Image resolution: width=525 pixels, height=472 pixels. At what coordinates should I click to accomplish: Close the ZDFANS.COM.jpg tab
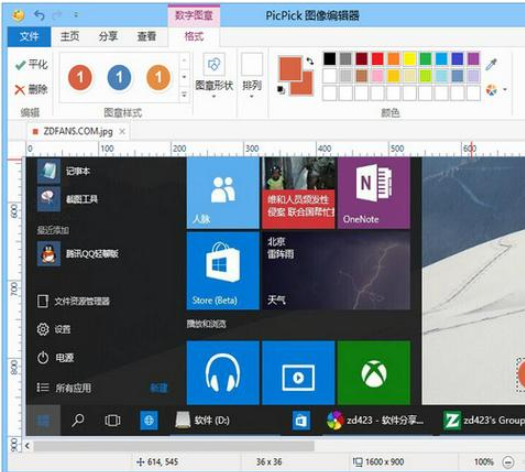click(x=123, y=131)
